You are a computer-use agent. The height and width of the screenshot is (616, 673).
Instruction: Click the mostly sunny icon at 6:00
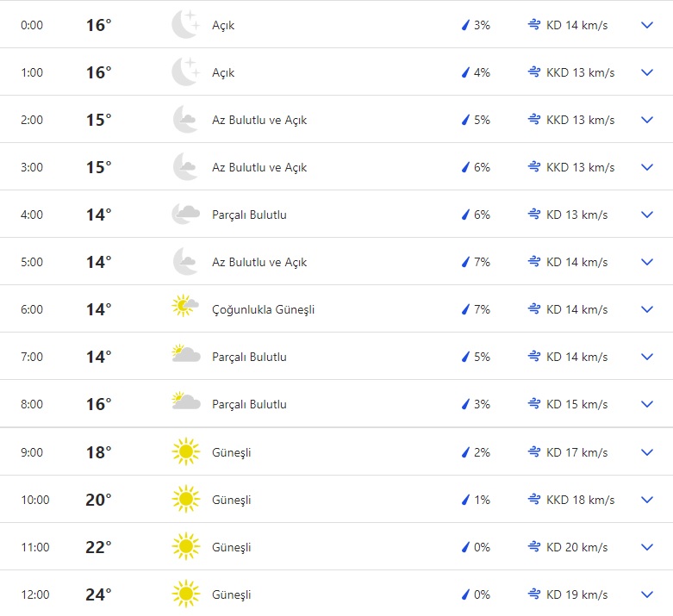pyautogui.click(x=185, y=309)
